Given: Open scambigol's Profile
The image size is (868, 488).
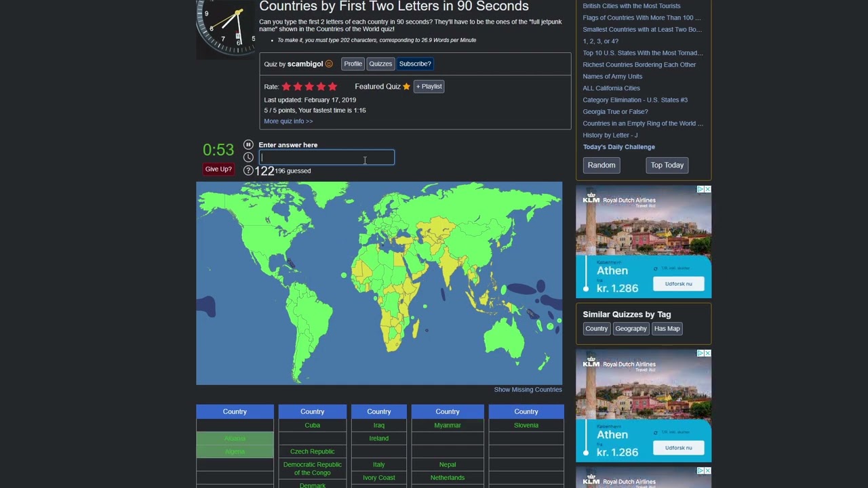Looking at the screenshot, I should 353,64.
